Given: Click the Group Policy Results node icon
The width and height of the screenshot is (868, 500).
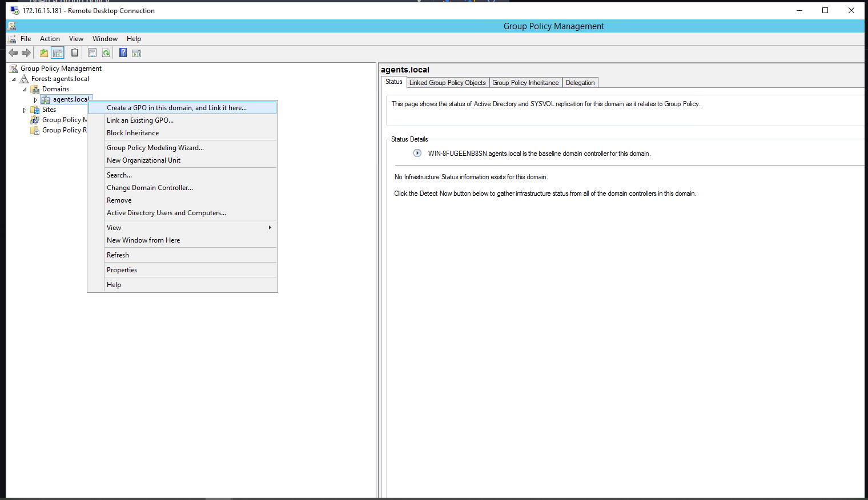Looking at the screenshot, I should point(35,130).
